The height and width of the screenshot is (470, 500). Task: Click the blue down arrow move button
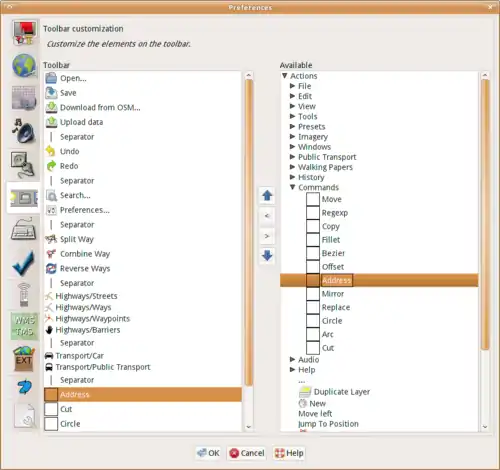click(x=267, y=256)
